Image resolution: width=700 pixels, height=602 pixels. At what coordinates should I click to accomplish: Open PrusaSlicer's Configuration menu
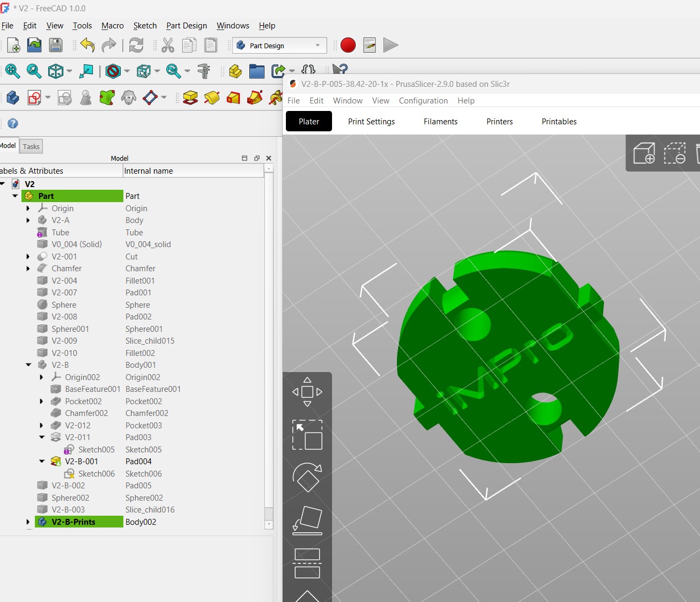pyautogui.click(x=423, y=101)
